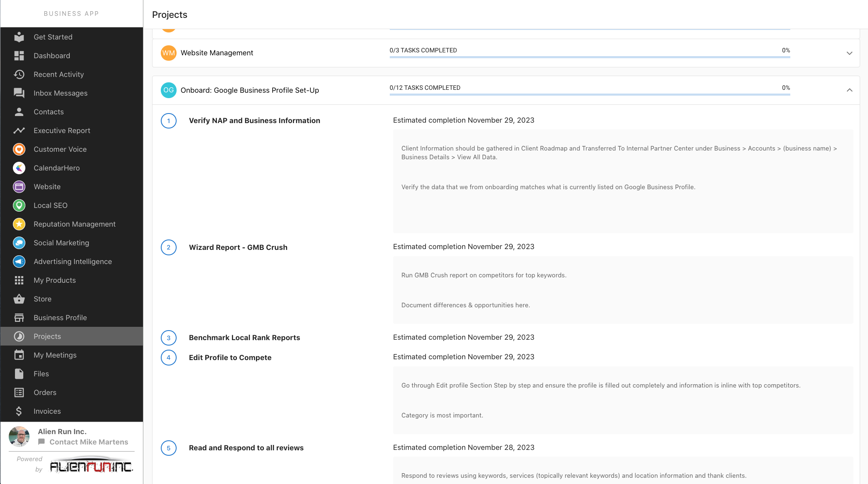Screen dimensions: 868x484
Task: Open Inbox Messages in sidebar
Action: pyautogui.click(x=60, y=93)
